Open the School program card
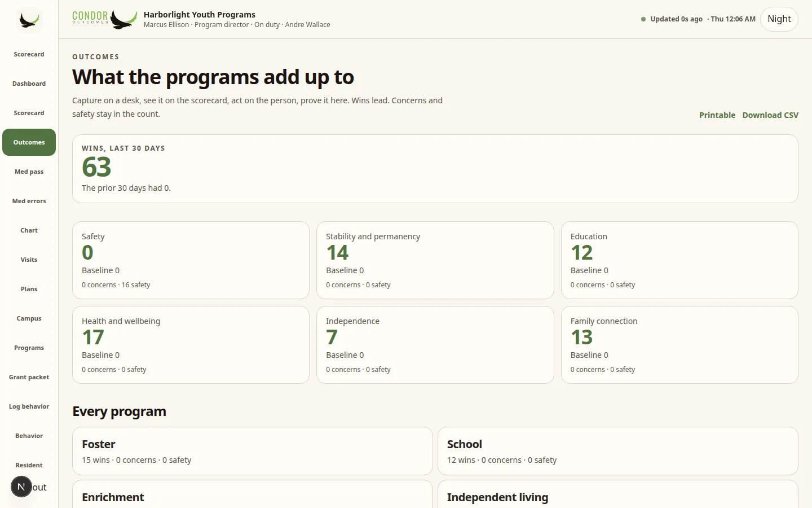 click(618, 451)
